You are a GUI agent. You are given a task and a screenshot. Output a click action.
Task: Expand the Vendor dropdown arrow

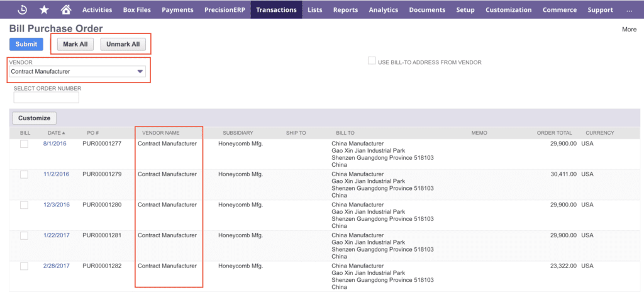pyautogui.click(x=140, y=72)
